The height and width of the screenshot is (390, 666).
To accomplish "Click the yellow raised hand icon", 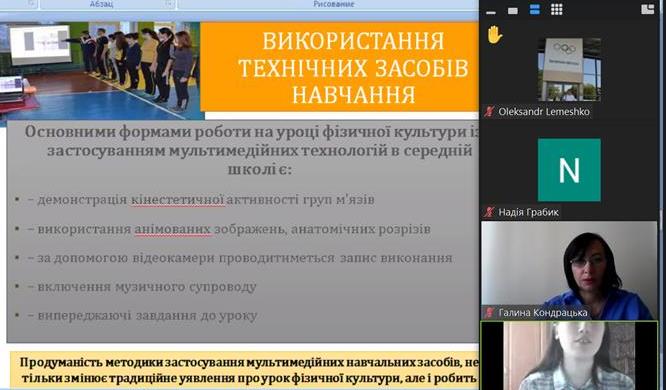I will click(x=494, y=35).
